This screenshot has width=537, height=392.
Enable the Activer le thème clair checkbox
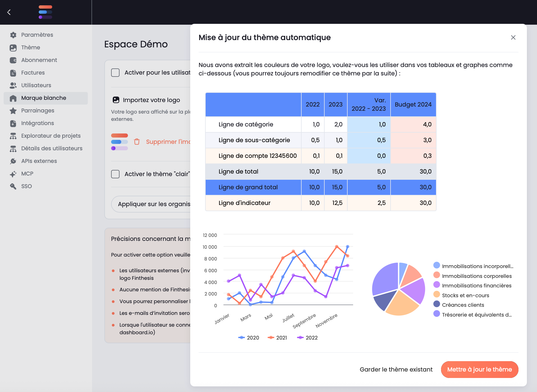115,174
